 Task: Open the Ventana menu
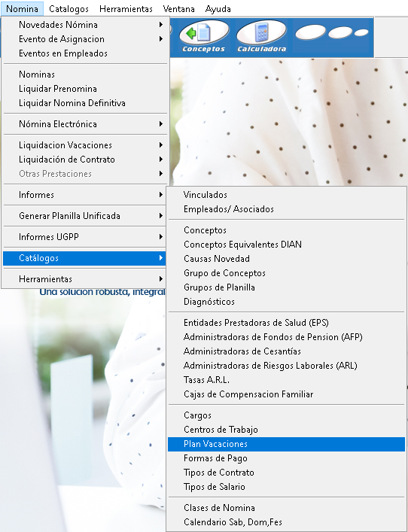click(178, 9)
